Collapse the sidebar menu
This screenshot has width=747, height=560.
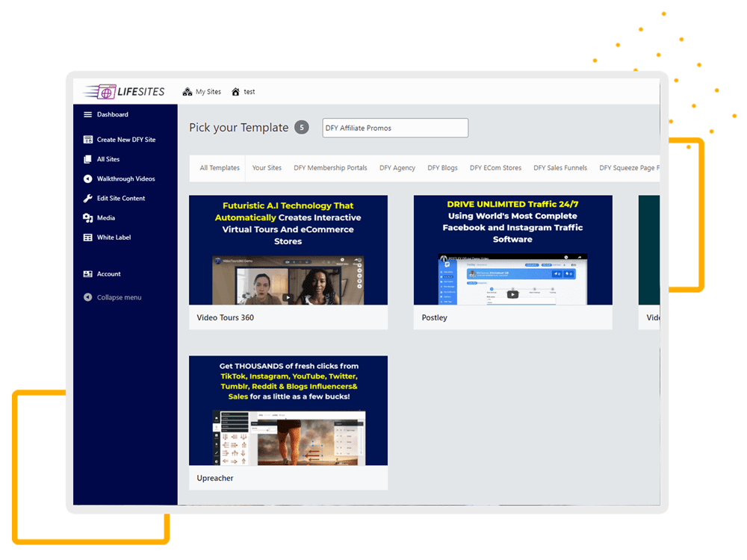click(x=119, y=297)
